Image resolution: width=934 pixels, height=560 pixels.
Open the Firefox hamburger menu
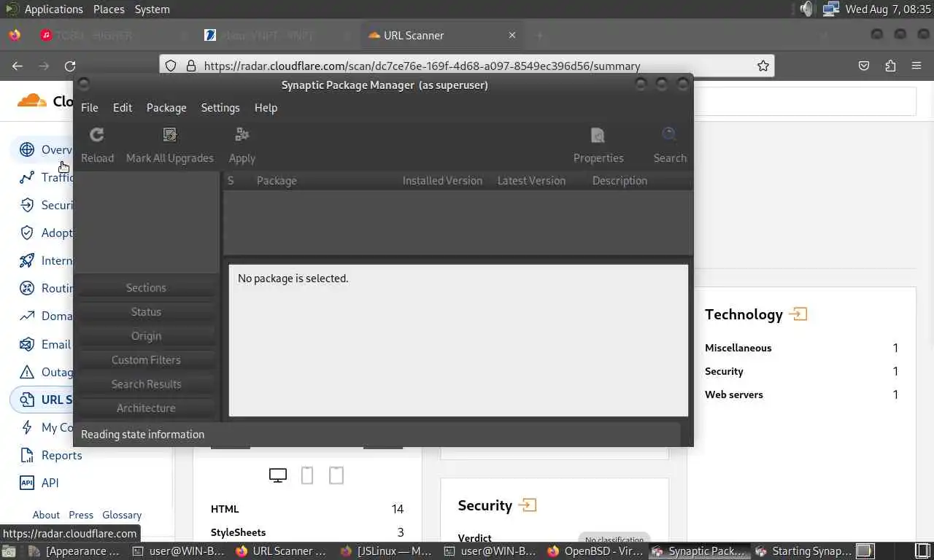916,66
